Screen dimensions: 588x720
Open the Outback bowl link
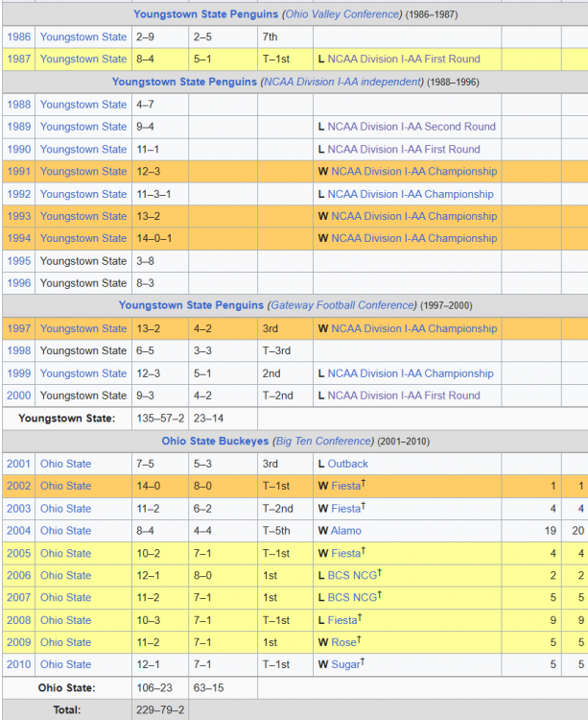click(347, 464)
